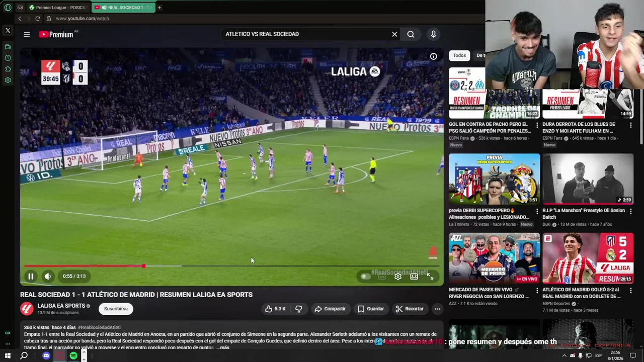Seek on the red video progress bar

point(231,266)
